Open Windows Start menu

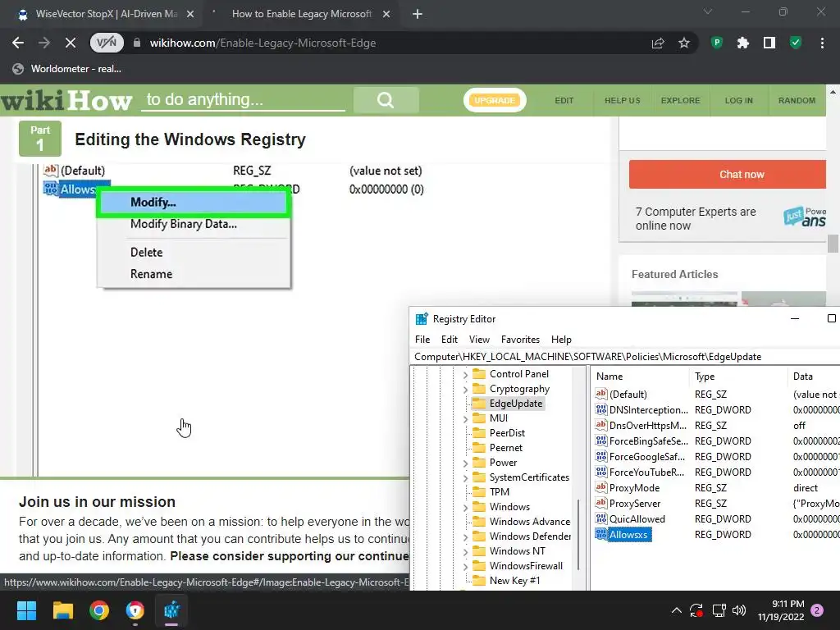tap(26, 610)
